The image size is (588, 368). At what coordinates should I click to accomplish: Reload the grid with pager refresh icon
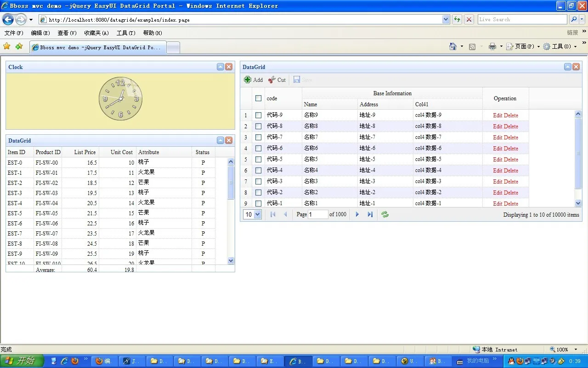click(385, 214)
